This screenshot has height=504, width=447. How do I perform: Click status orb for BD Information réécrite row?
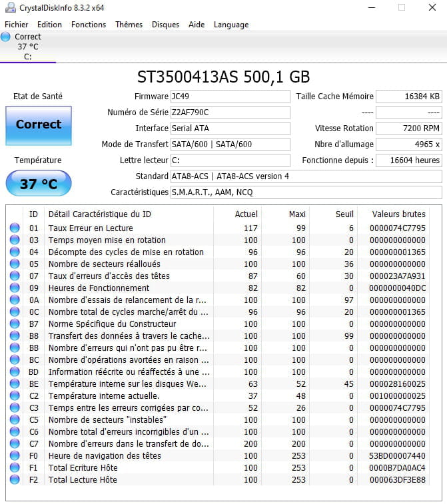[15, 372]
